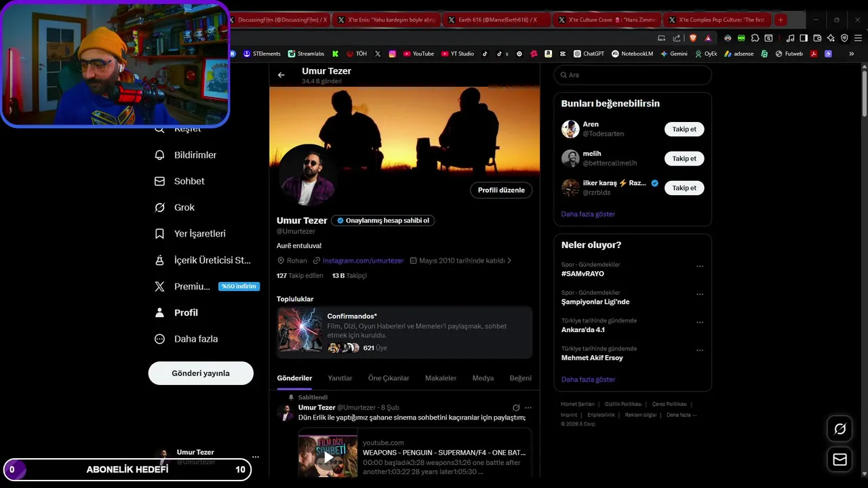
Task: Follow melih with Takip et
Action: tap(684, 159)
